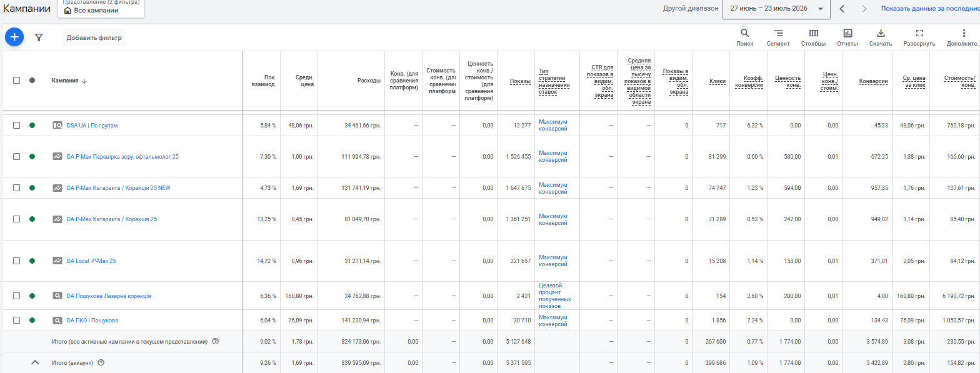Click the house icon in Все кампании
Screen dimensions: 980x373
pyautogui.click(x=67, y=11)
